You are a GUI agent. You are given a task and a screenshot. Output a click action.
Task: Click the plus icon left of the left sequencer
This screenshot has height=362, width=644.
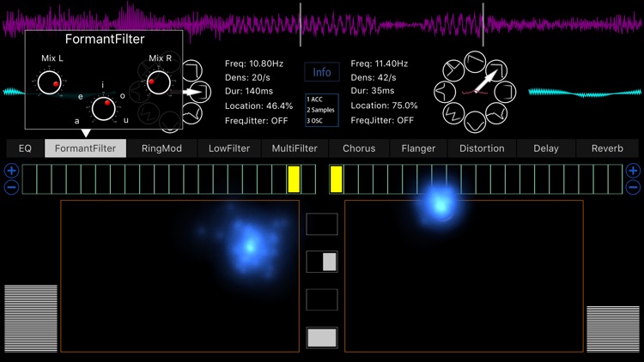(11, 171)
